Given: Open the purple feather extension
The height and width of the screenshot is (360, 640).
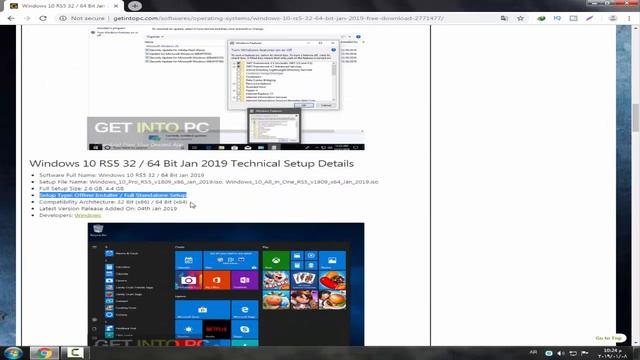Looking at the screenshot, I should pos(589,18).
